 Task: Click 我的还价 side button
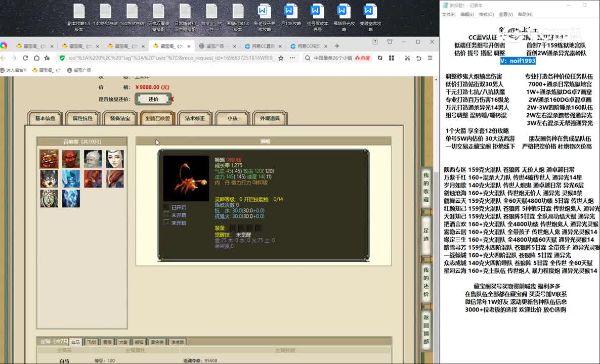point(426,282)
